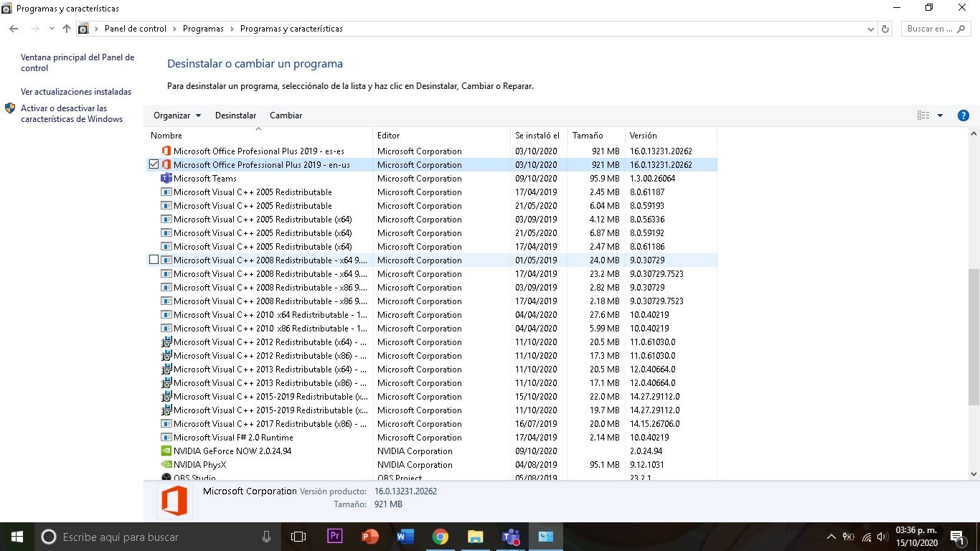The height and width of the screenshot is (551, 980).
Task: Select Microsoft Visual C++ 2017 Redistributable (x86) row
Action: [x=432, y=423]
